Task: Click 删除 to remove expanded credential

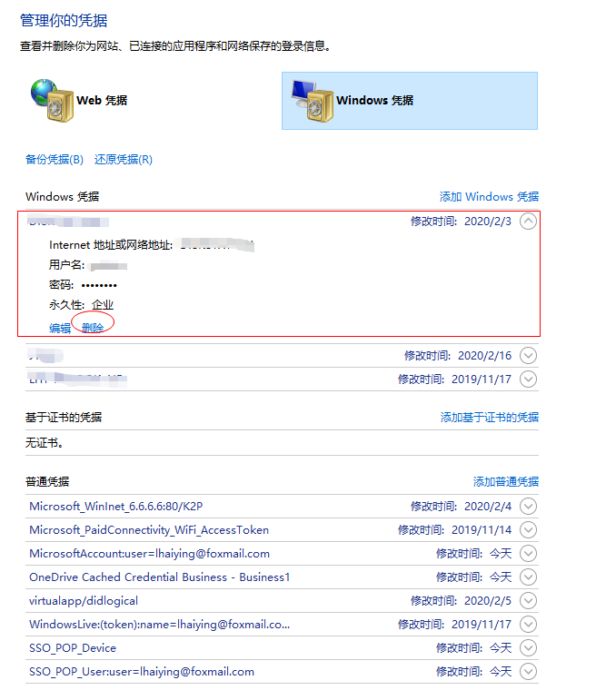Action: [x=93, y=328]
